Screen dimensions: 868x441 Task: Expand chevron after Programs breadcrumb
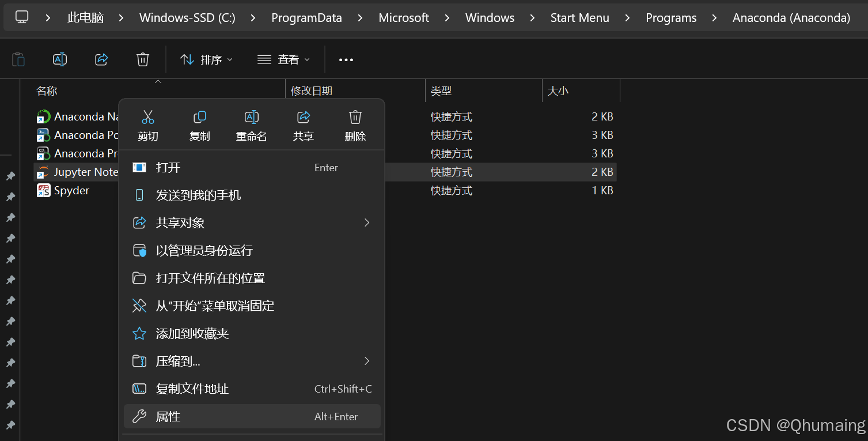tap(714, 18)
